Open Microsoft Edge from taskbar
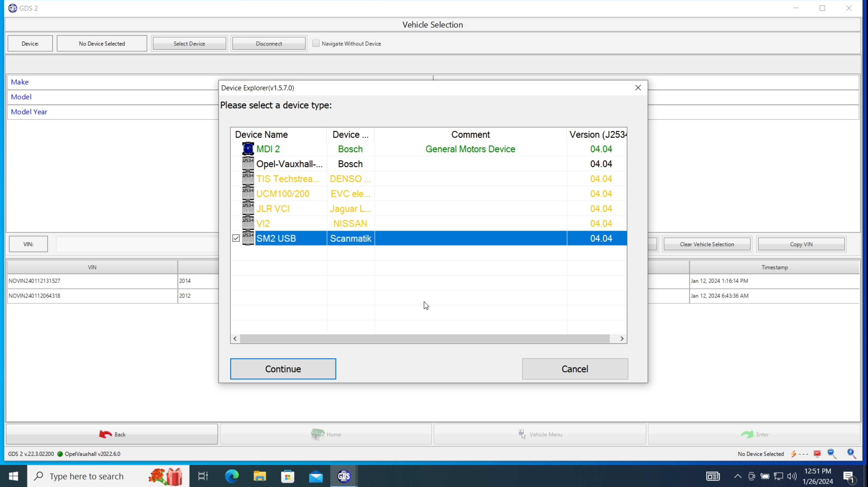 pos(232,476)
